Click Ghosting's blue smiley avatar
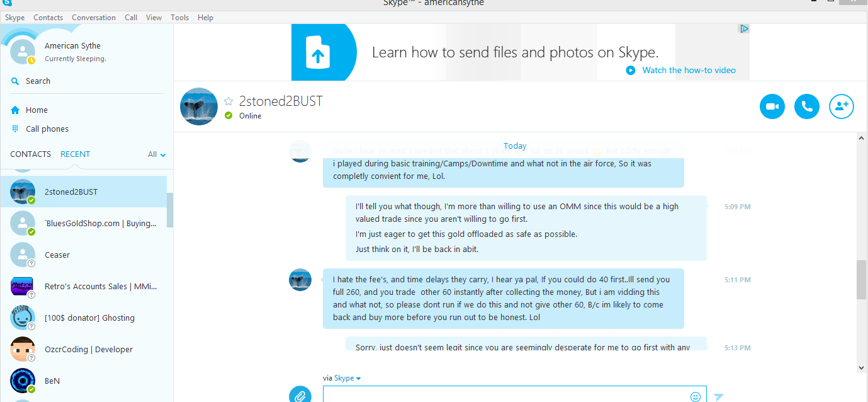Viewport: 868px width, 402px height. pos(23,318)
